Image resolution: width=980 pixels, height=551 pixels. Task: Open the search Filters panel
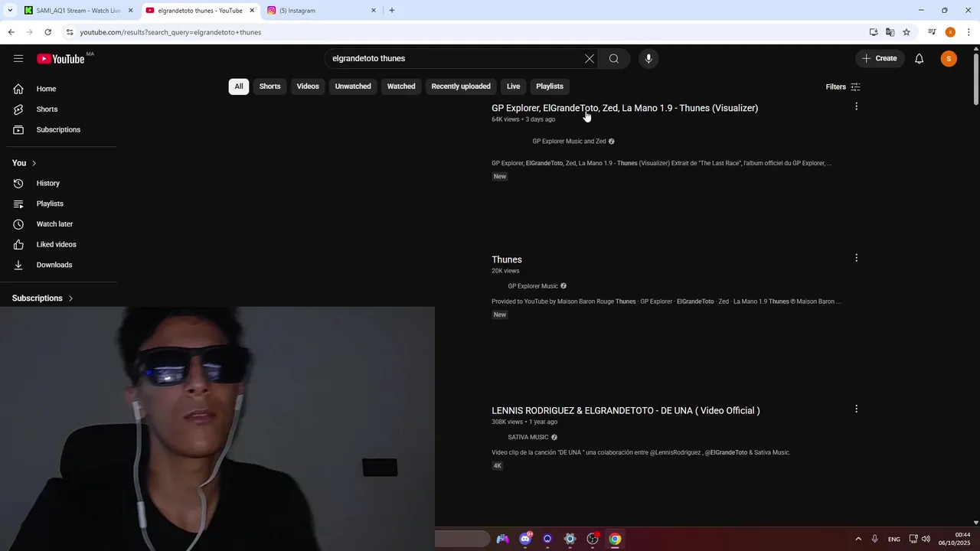(x=843, y=86)
